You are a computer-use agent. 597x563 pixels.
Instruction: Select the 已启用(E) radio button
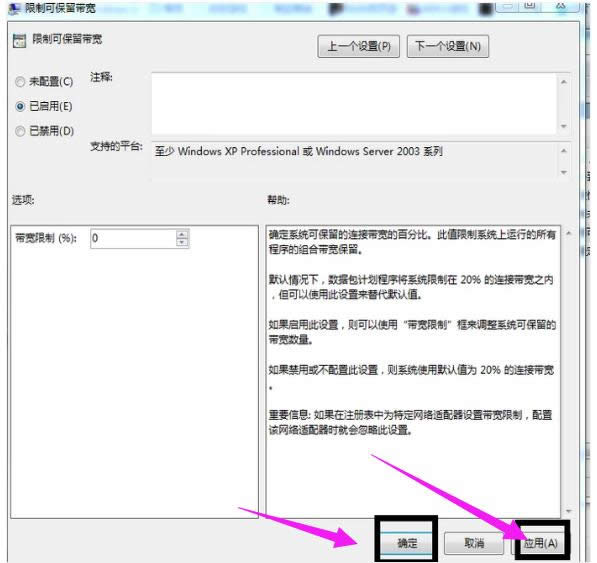(20, 107)
